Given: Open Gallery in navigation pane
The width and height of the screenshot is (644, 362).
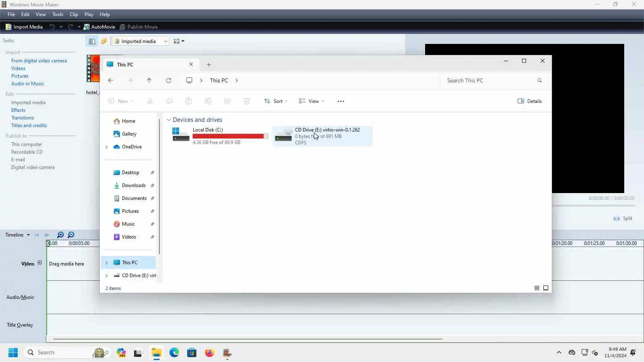Looking at the screenshot, I should tap(129, 134).
